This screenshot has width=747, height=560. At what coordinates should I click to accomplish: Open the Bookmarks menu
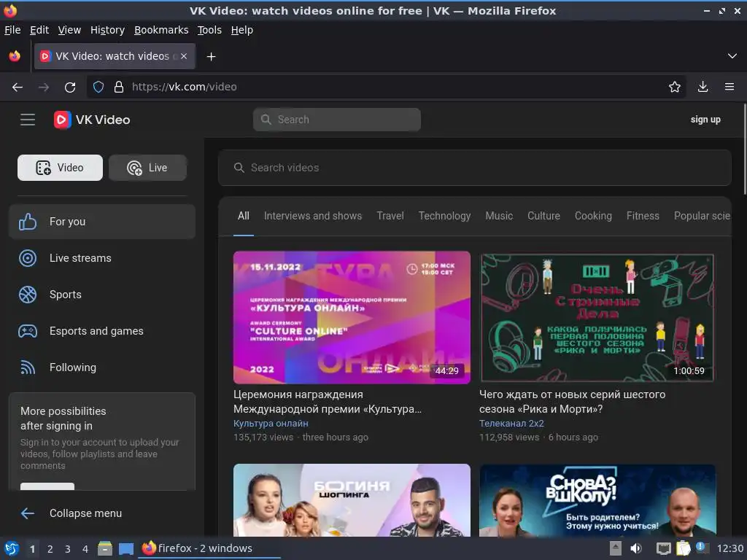[x=161, y=30]
